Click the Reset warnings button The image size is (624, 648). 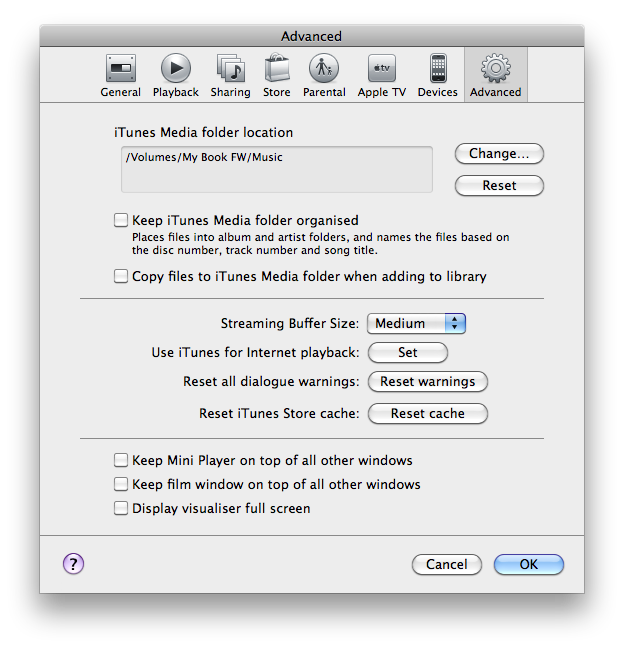pyautogui.click(x=428, y=381)
